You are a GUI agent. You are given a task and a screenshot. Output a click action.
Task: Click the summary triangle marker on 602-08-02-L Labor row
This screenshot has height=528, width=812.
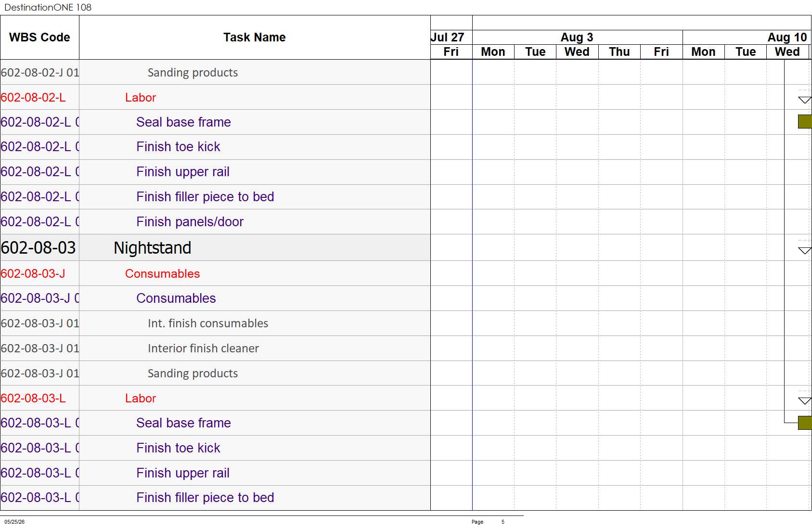click(x=805, y=100)
